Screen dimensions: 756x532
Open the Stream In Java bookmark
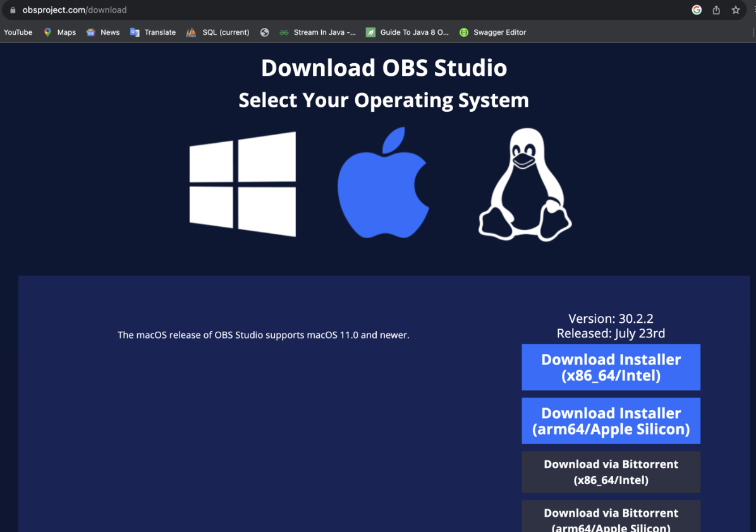(x=317, y=32)
